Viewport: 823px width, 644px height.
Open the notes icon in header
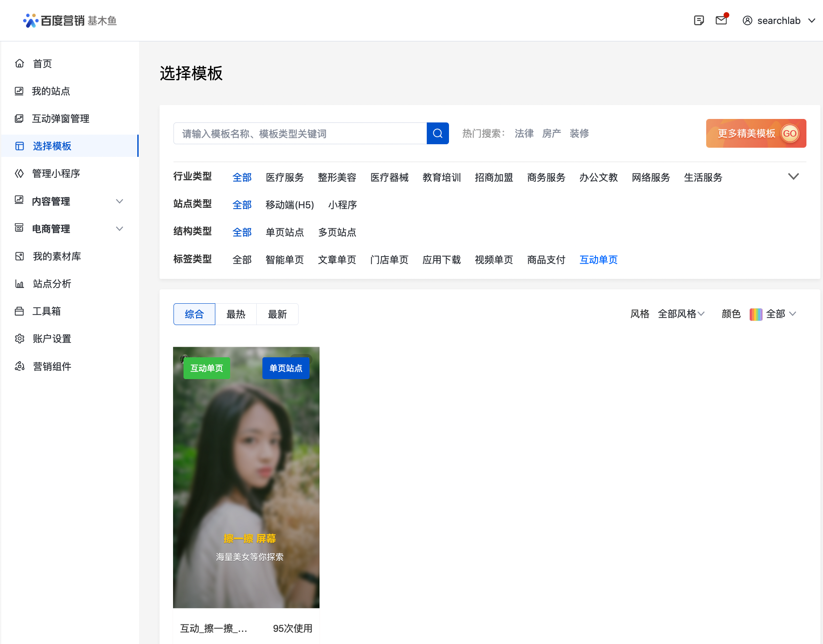coord(699,20)
